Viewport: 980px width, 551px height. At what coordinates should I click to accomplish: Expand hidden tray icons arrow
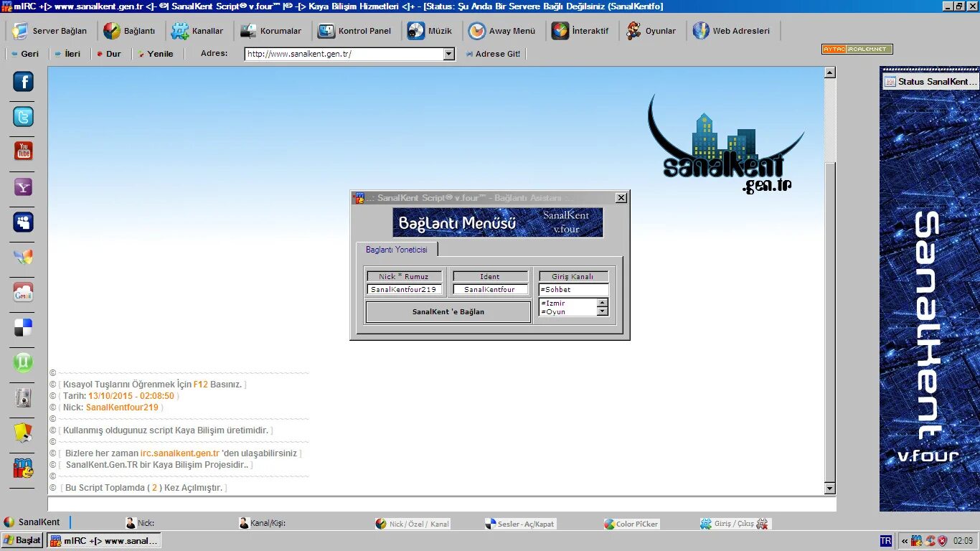point(905,541)
